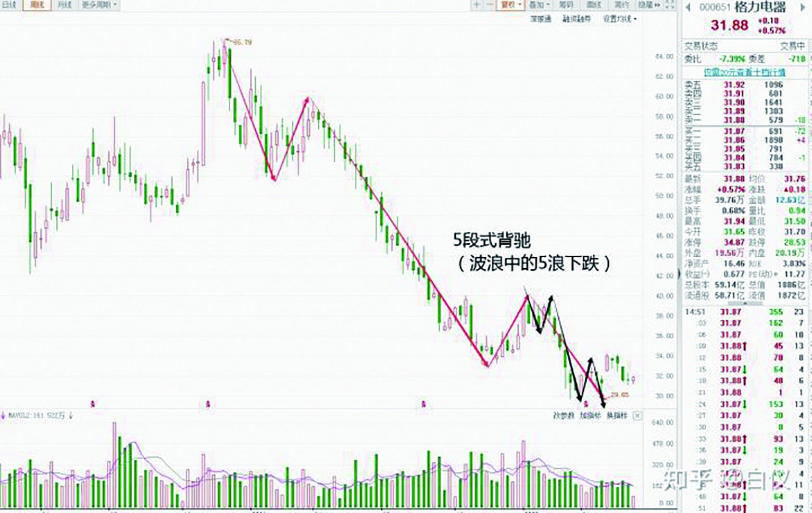Zoom out chart with minus icon
This screenshot has height=513, width=812.
pos(490,5)
